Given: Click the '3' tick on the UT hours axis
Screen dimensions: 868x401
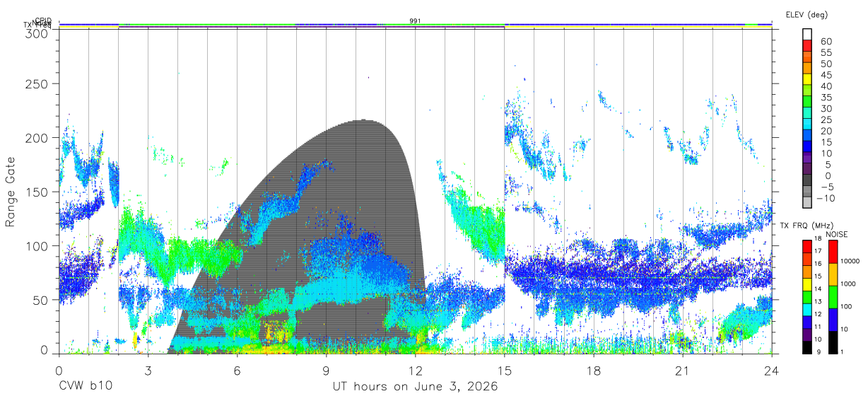Looking at the screenshot, I should [x=148, y=371].
